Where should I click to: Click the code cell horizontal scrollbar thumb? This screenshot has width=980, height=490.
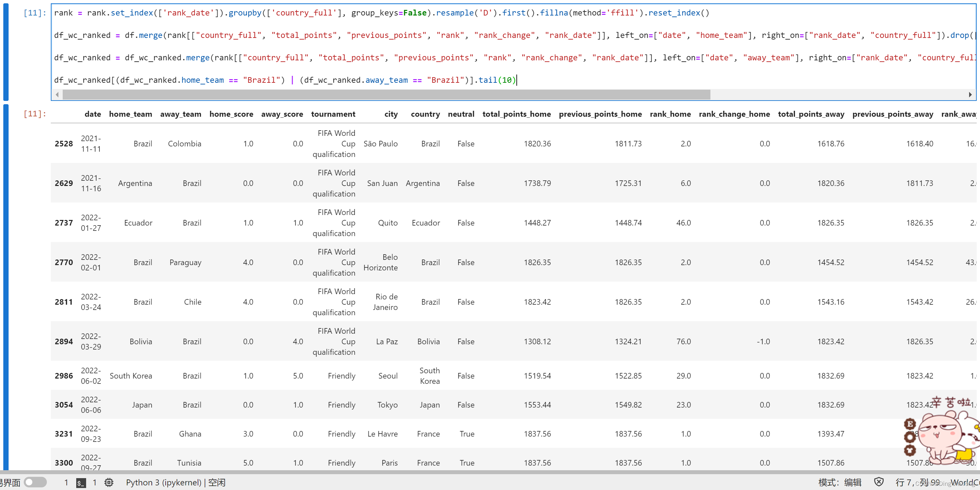pos(386,95)
